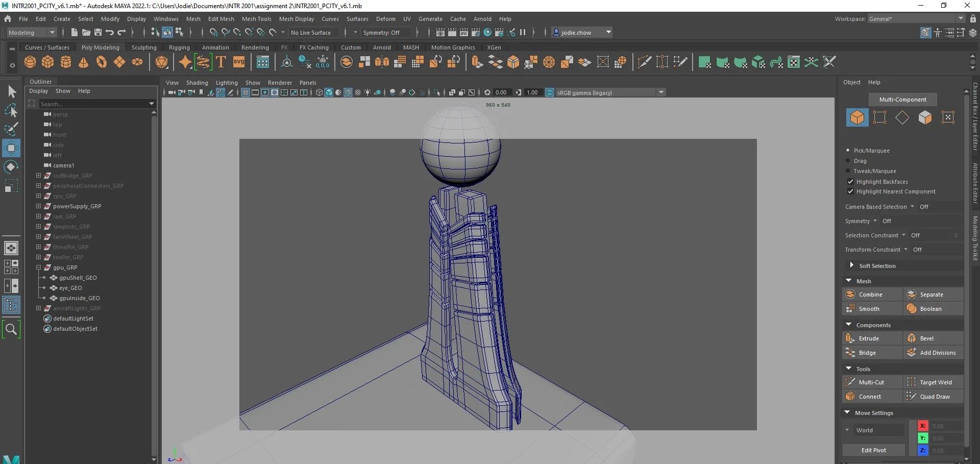Activate the Rotate tool in the toolbox
Image resolution: width=980 pixels, height=464 pixels.
11,167
